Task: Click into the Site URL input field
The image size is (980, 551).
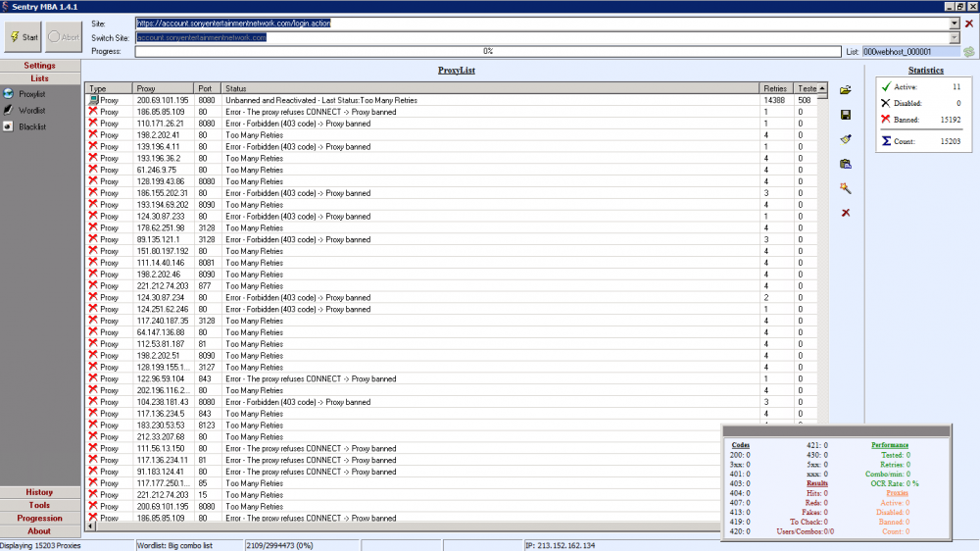Action: click(542, 24)
